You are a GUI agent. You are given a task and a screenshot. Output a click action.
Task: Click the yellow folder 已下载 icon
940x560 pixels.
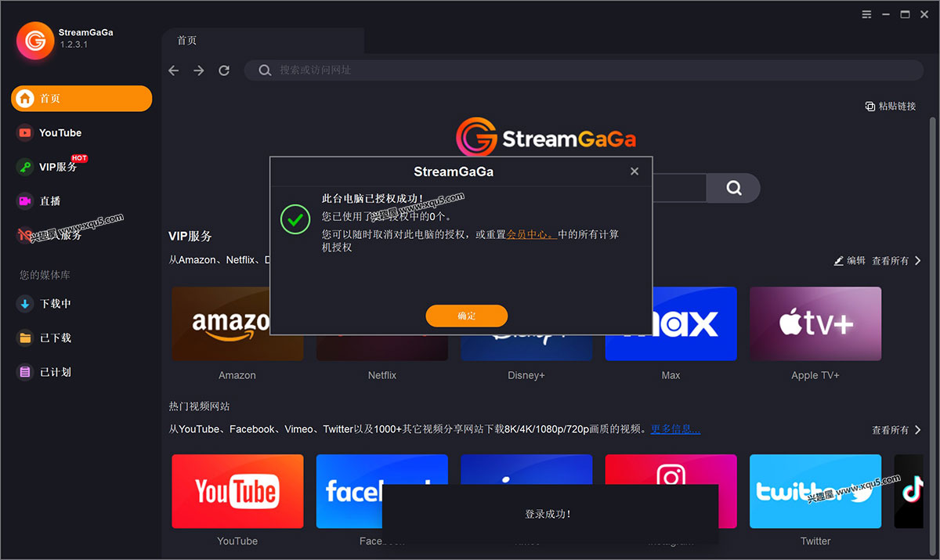click(25, 338)
